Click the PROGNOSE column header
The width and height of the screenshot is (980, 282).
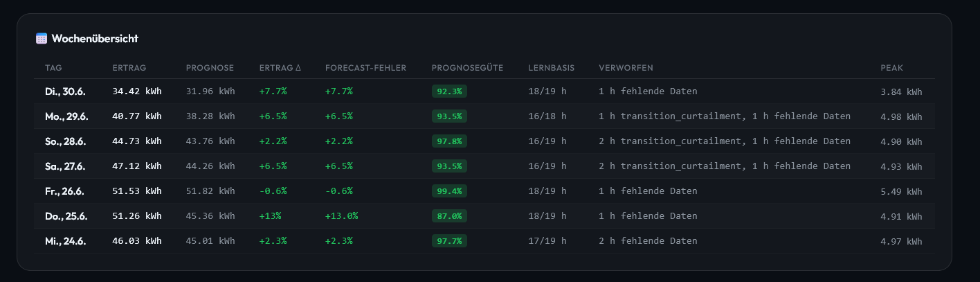click(210, 68)
